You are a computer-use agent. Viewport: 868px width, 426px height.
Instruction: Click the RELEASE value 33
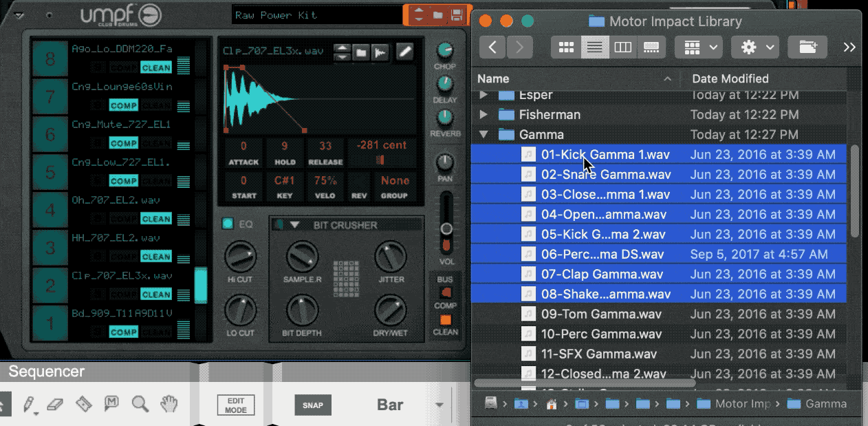(325, 146)
